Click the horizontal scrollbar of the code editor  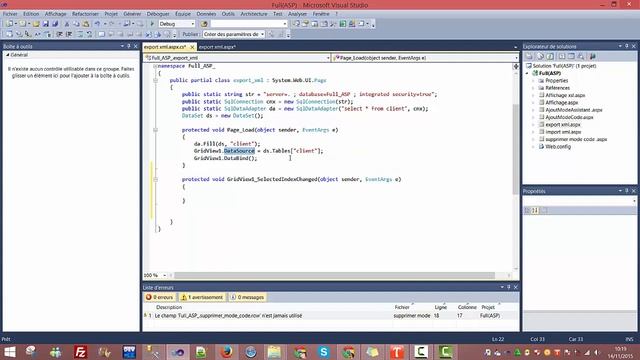click(334, 275)
